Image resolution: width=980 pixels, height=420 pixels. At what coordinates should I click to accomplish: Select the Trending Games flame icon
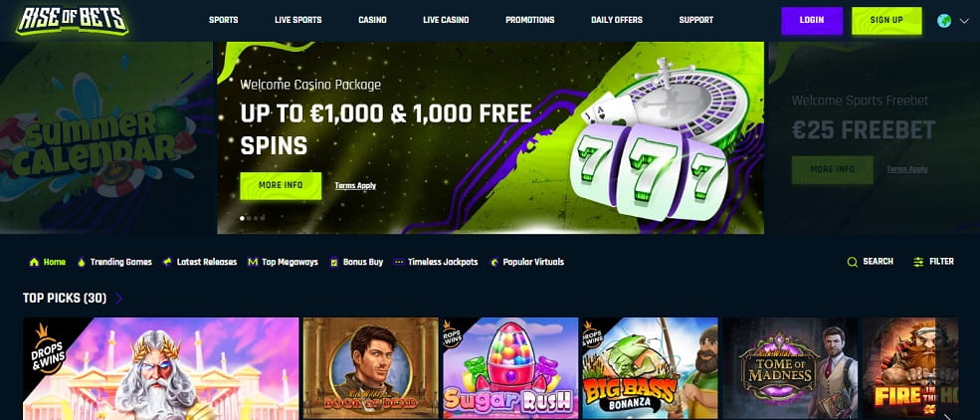point(82,262)
